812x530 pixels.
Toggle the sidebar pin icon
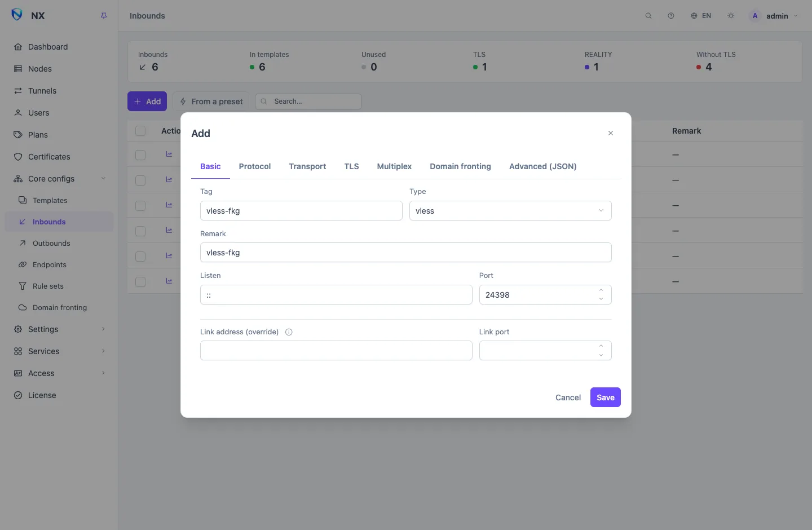point(104,16)
